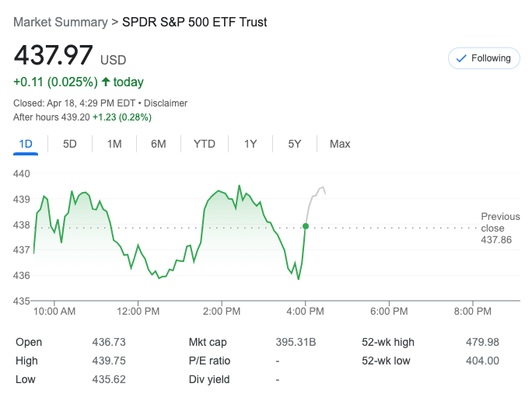
Task: Open the Market Summary breadcrumb link
Action: [61, 22]
